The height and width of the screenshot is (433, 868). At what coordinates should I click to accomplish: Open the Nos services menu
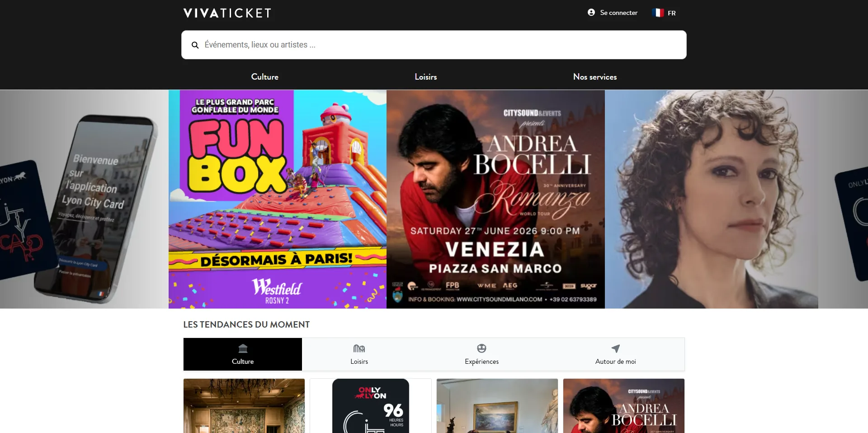tap(594, 77)
